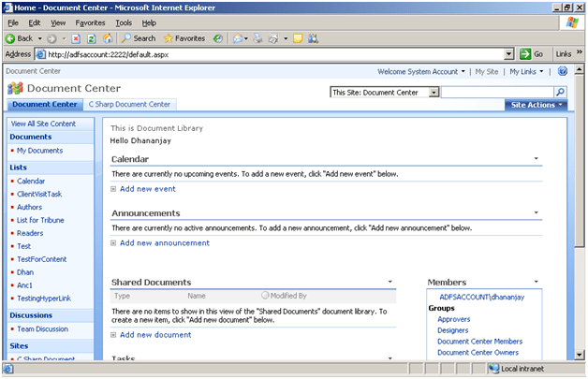The image size is (588, 379).
Task: Click the Add new announcement link
Action: tap(164, 243)
